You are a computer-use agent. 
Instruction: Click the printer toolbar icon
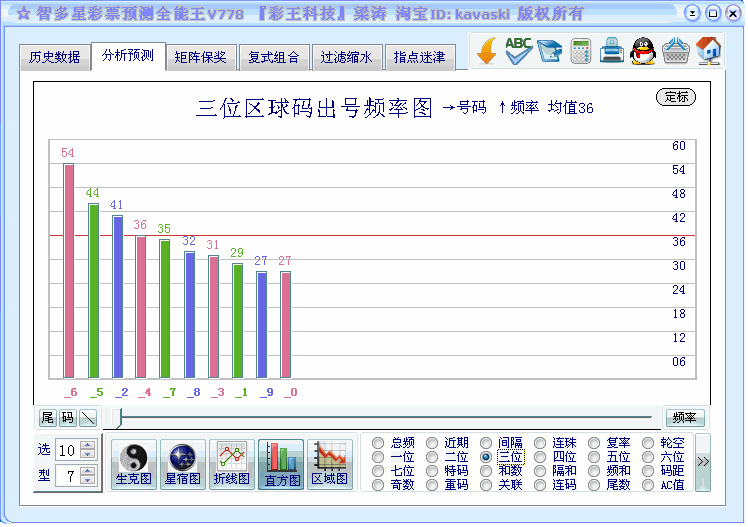612,50
